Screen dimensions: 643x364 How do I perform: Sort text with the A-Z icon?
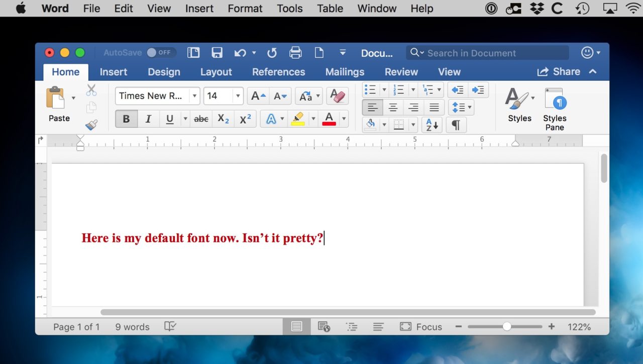click(432, 125)
